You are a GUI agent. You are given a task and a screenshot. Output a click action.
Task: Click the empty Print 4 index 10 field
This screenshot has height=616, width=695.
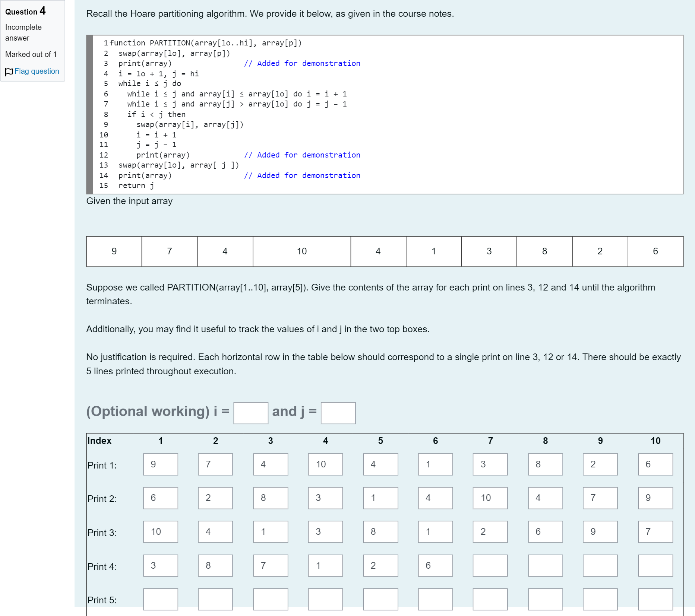(x=655, y=566)
